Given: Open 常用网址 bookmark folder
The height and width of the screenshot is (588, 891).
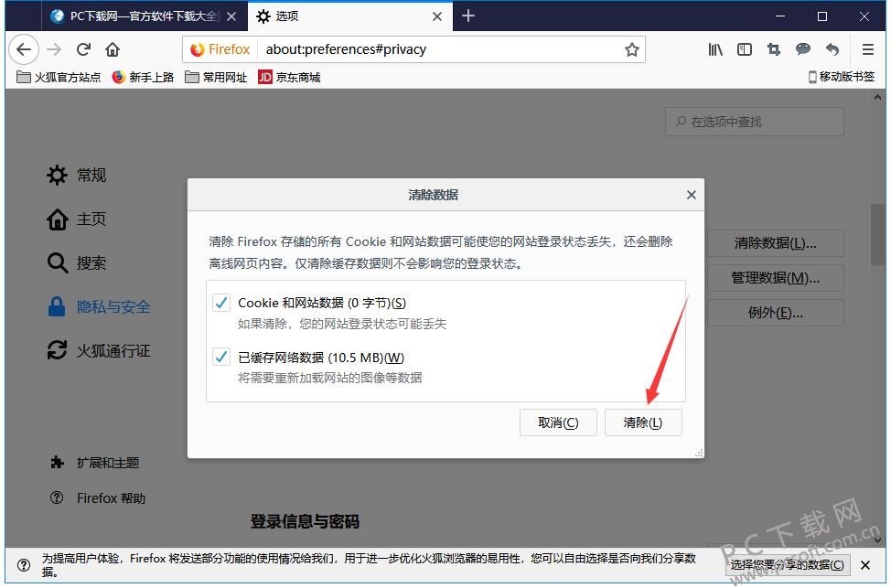Looking at the screenshot, I should coord(216,77).
